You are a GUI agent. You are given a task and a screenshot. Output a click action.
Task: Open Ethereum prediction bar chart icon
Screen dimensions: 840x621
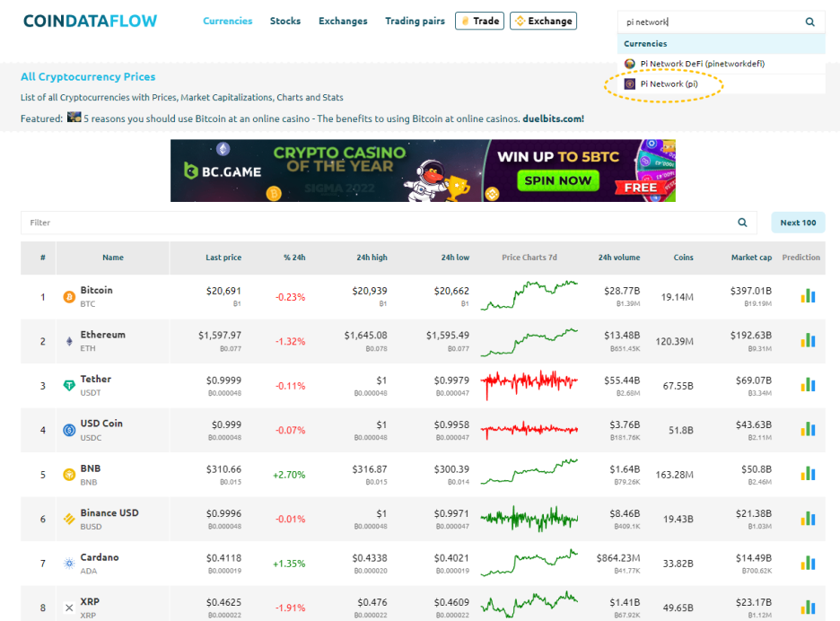click(808, 340)
